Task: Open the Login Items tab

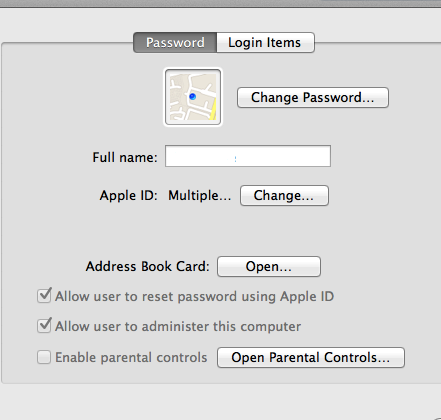Action: click(x=265, y=43)
